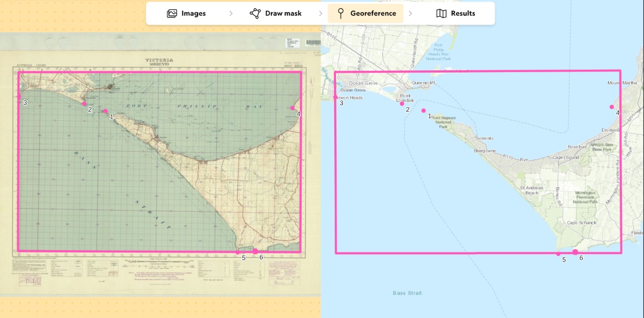Click control point 2 near Point Lonsdale on the basemap
The image size is (644, 318).
402,104
